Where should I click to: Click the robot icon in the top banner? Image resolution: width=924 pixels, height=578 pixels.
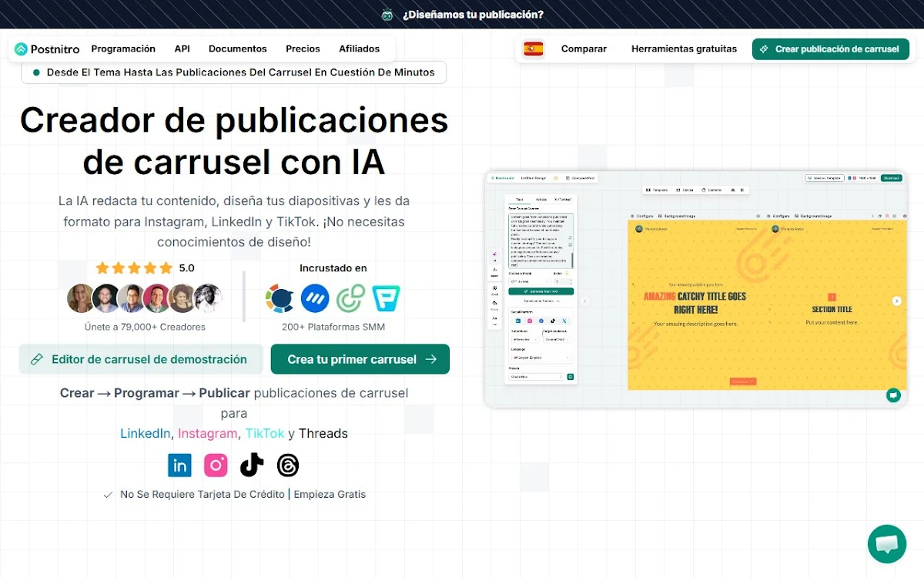point(387,14)
